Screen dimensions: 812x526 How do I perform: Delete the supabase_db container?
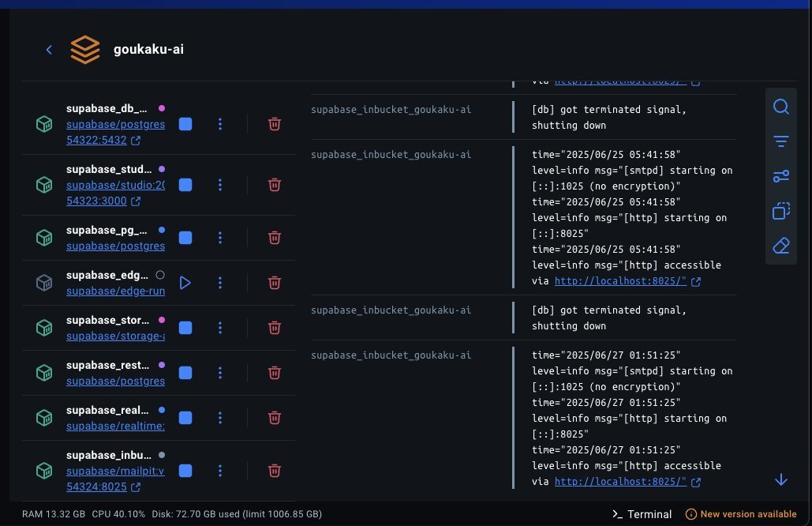[275, 124]
